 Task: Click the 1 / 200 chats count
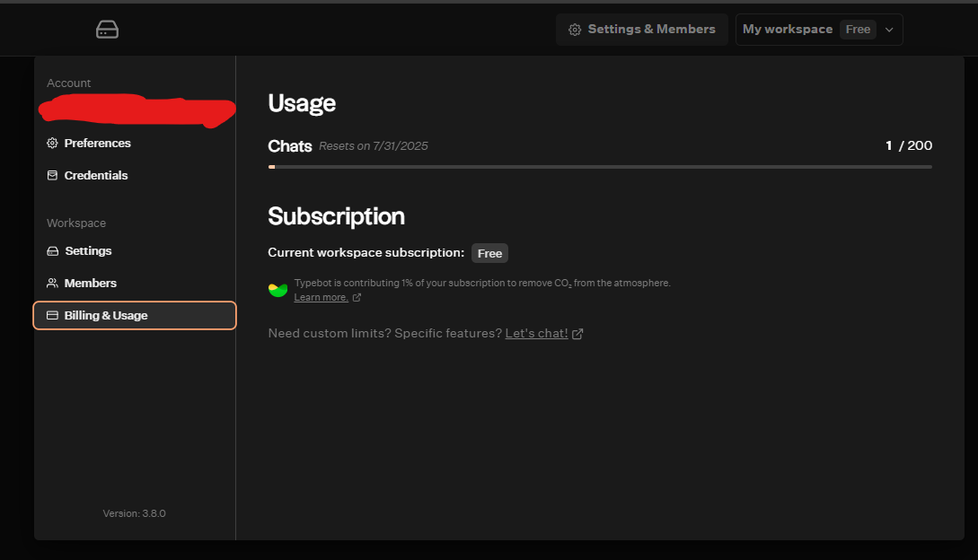coord(909,145)
